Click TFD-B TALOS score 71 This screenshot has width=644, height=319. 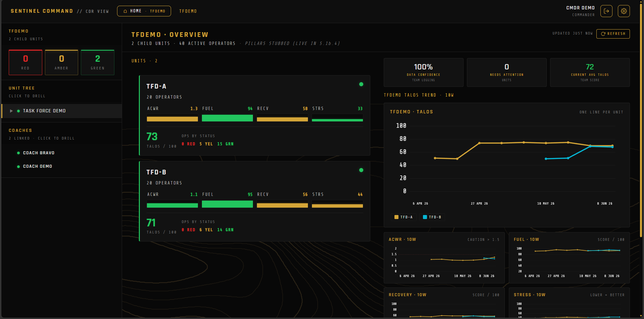151,222
